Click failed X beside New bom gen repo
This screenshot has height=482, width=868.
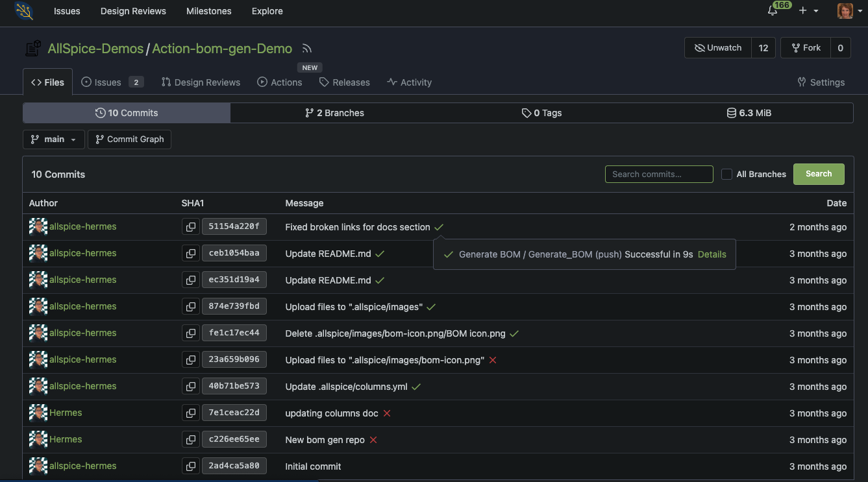tap(373, 440)
